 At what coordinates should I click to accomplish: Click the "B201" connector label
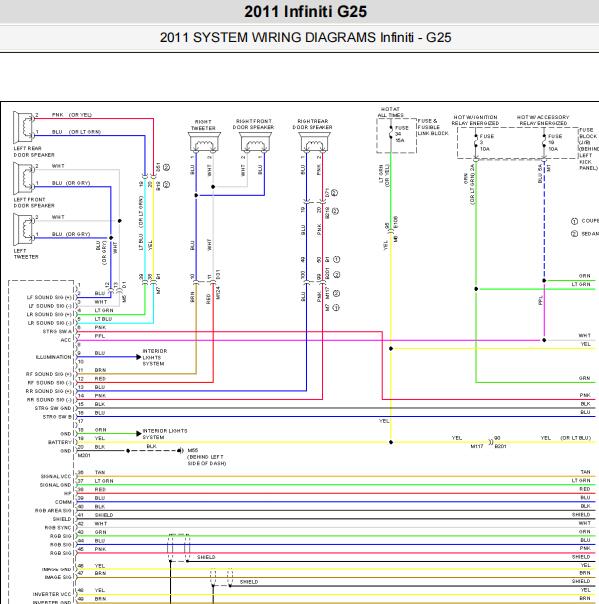[500, 446]
